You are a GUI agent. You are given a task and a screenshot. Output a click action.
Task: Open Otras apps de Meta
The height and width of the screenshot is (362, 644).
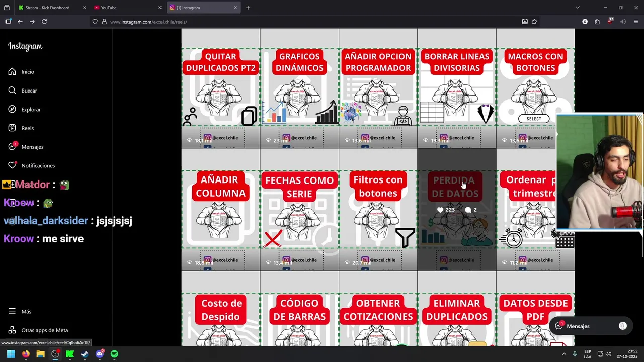point(38,330)
